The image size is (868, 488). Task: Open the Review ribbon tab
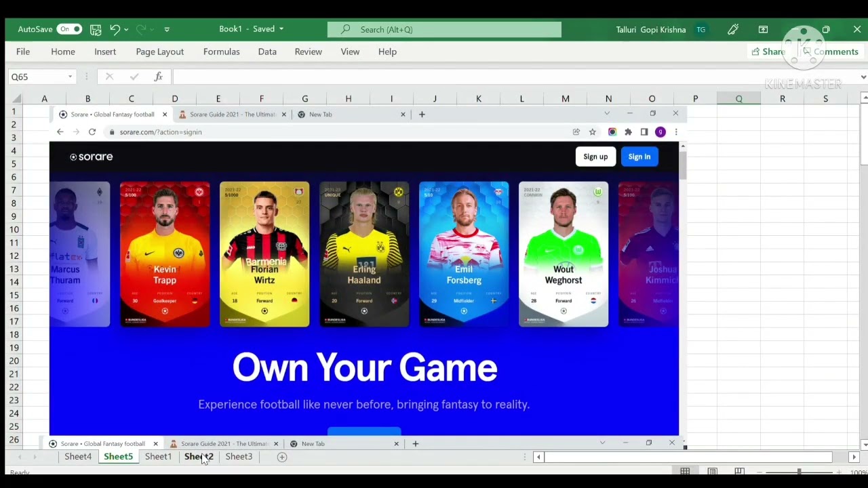point(309,52)
